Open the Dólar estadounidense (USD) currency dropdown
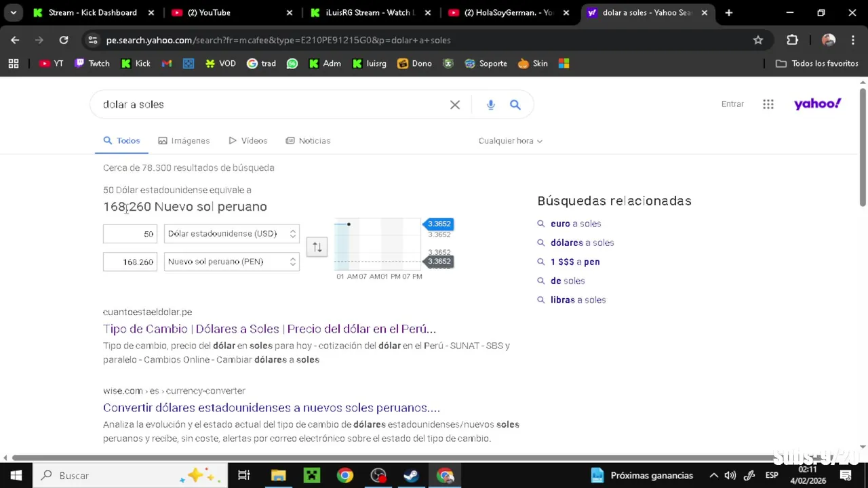The width and height of the screenshot is (868, 488). pos(231,234)
